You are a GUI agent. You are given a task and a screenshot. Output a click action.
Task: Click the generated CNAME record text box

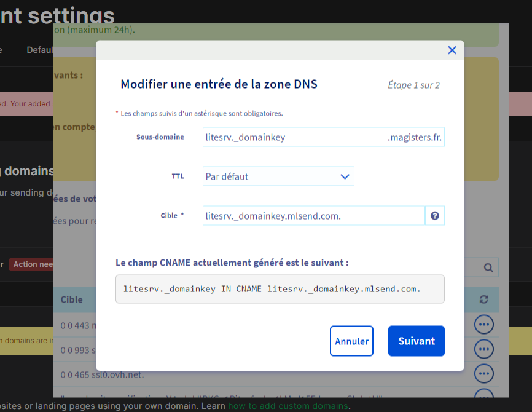(x=280, y=289)
